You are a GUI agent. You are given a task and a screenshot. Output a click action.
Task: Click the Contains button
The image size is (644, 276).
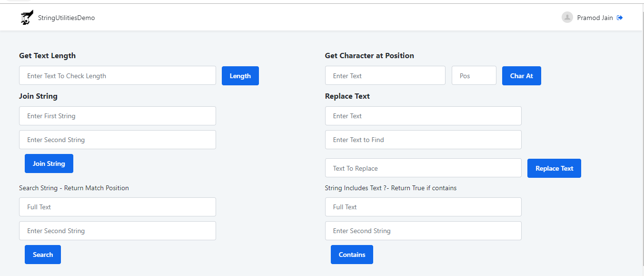coord(352,255)
